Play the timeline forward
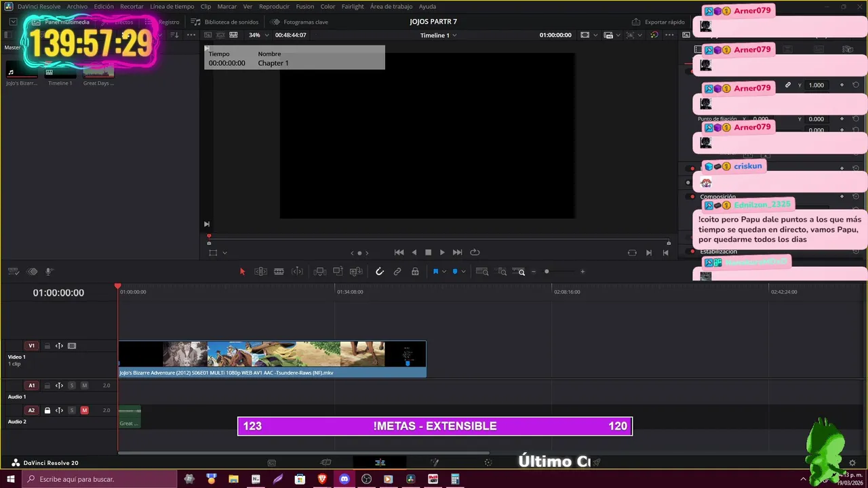Image resolution: width=868 pixels, height=488 pixels. pos(442,252)
